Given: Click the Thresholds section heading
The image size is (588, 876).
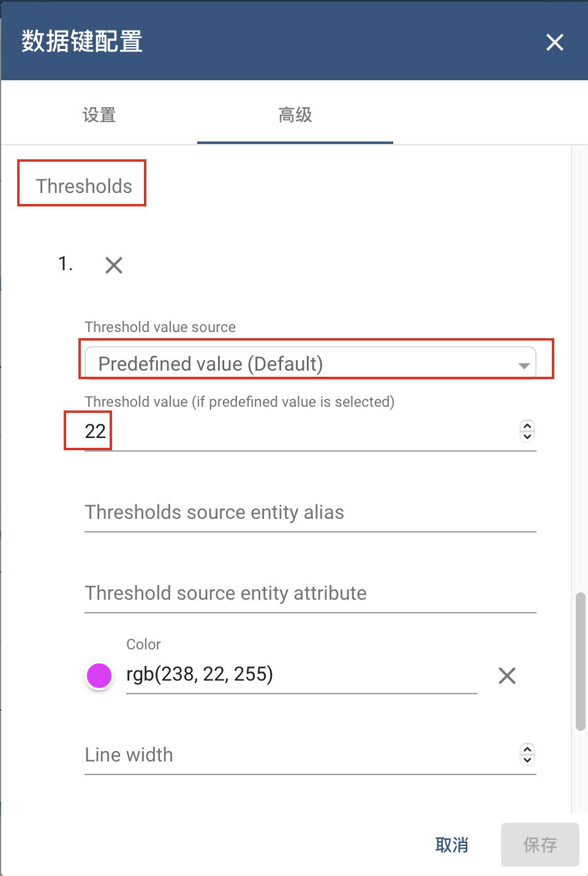Looking at the screenshot, I should pyautogui.click(x=84, y=186).
